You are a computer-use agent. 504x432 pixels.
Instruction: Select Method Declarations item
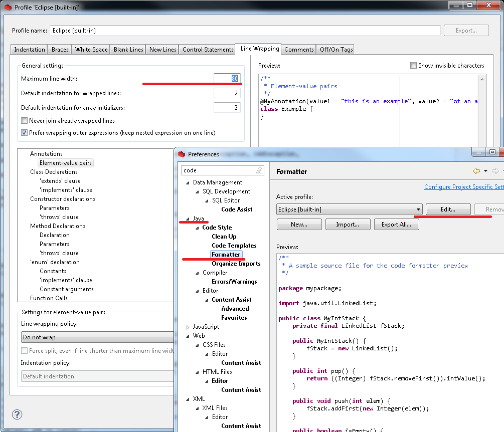click(58, 226)
